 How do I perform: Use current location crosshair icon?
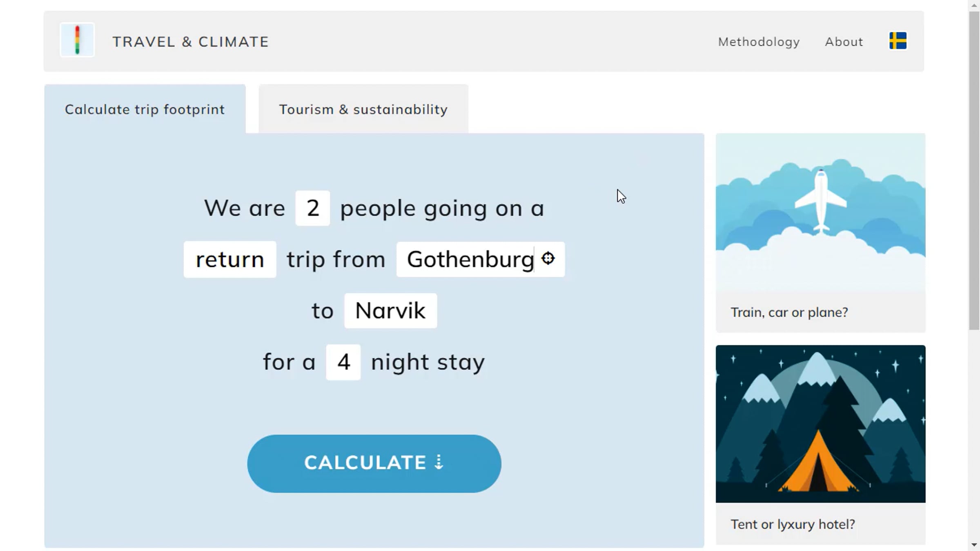548,258
